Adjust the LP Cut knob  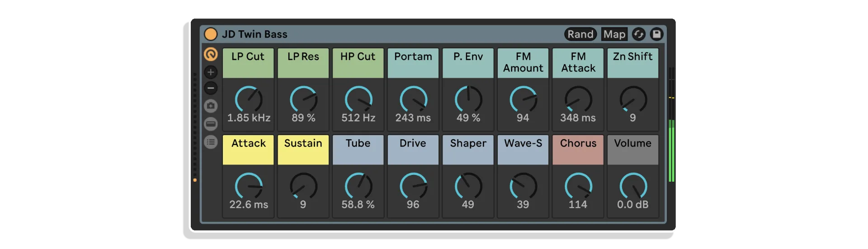(248, 99)
